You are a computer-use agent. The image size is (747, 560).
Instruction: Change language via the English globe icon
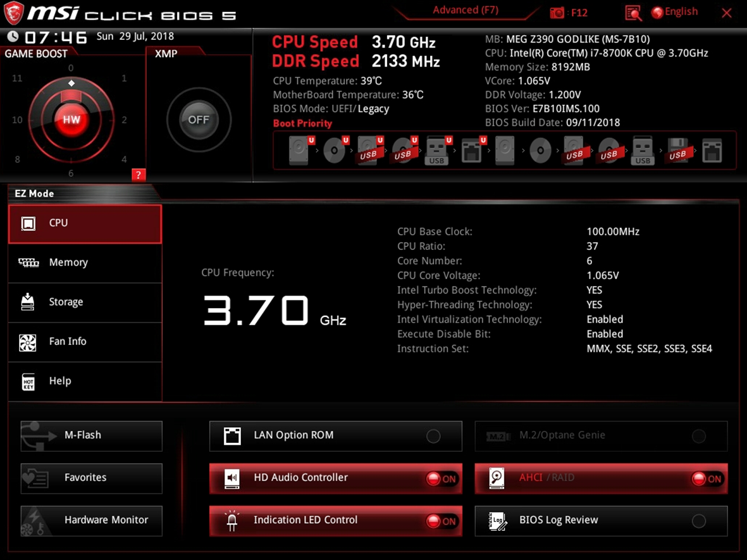tap(657, 13)
